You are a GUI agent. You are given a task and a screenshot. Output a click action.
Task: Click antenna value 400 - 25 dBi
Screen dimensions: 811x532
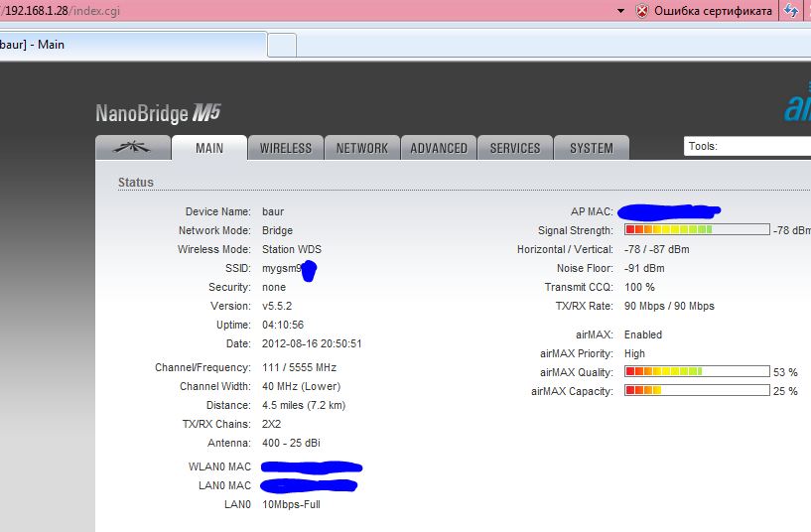[x=291, y=443]
